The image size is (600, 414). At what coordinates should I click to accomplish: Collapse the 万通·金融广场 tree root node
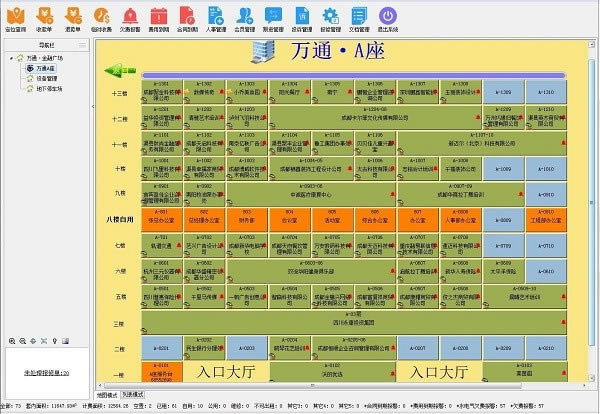11,58
